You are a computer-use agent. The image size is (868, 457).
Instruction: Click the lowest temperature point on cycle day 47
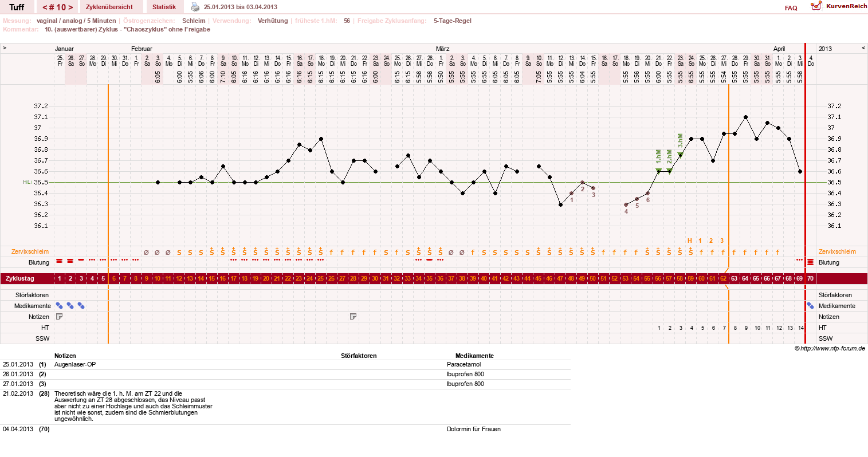pos(560,204)
